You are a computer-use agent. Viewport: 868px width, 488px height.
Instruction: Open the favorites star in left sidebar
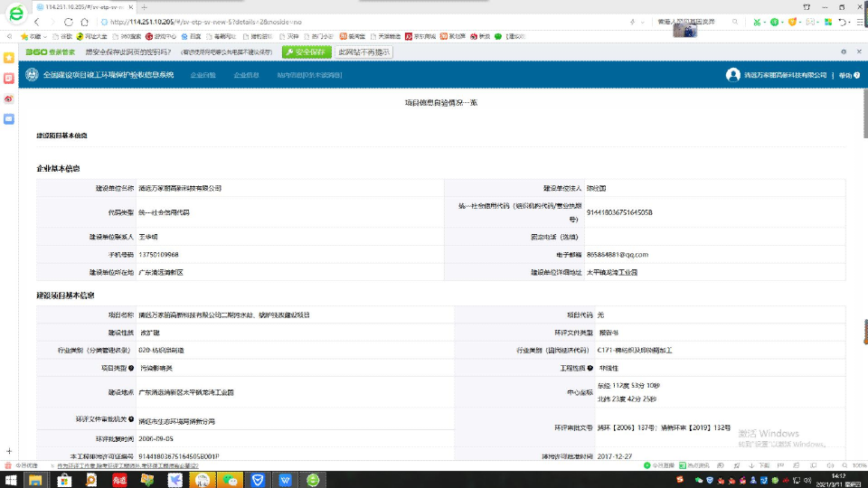9,57
